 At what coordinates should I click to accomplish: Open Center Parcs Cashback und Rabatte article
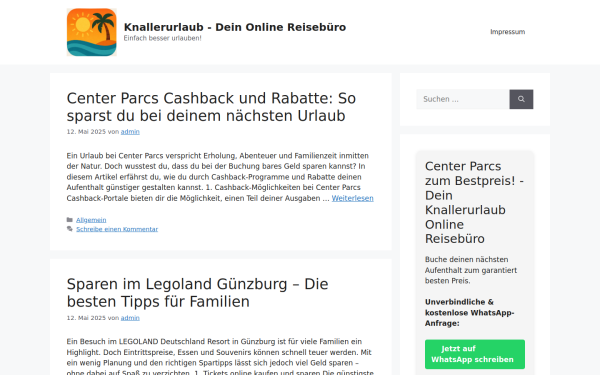click(x=211, y=107)
